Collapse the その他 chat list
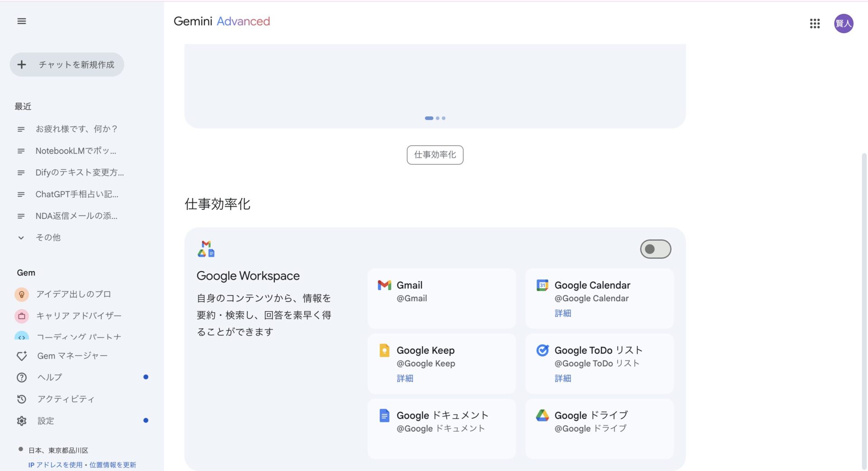The width and height of the screenshot is (868, 471). (x=48, y=237)
